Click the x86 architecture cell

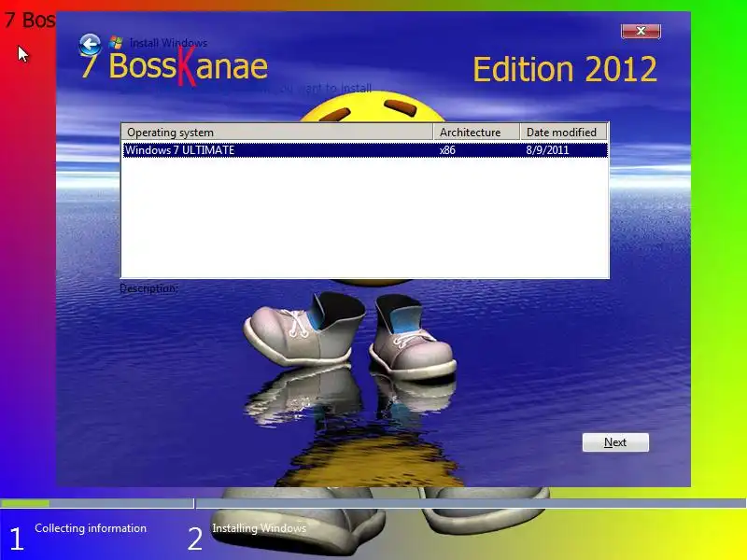[x=447, y=150]
